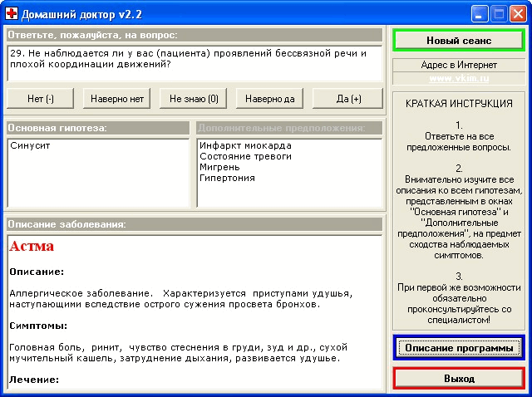Choose the 'Наверно нет' answer button
532x397 pixels.
point(117,99)
